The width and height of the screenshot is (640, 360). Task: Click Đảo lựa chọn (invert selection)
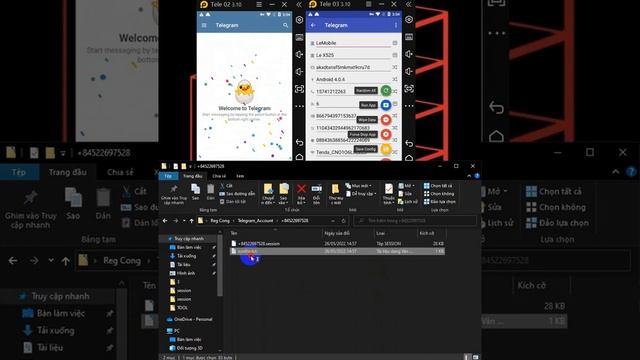click(440, 201)
